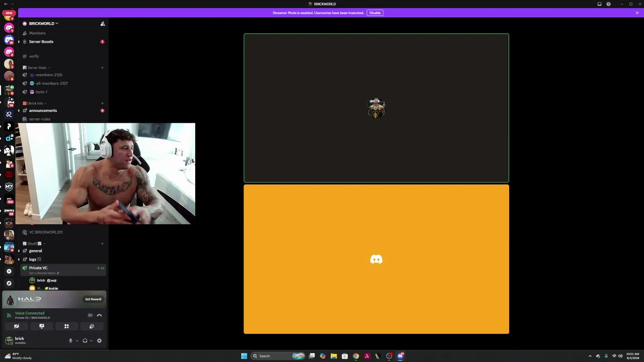Open the Copilot taskbar icon
The height and width of the screenshot is (362, 644).
[323, 356]
